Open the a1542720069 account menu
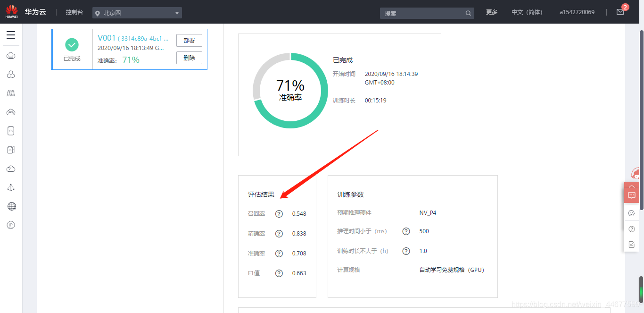Image resolution: width=644 pixels, height=313 pixels. tap(577, 12)
